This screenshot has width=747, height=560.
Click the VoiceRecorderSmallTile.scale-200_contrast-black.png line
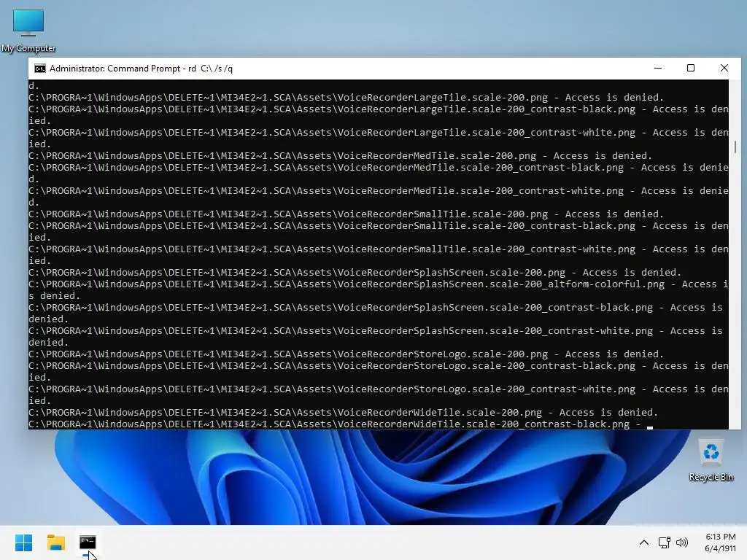coord(379,231)
